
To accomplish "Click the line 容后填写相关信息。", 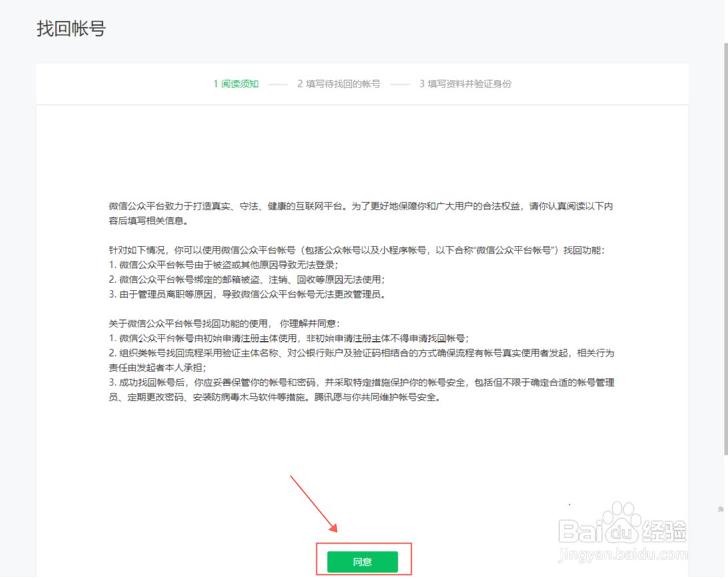I will click(x=149, y=221).
